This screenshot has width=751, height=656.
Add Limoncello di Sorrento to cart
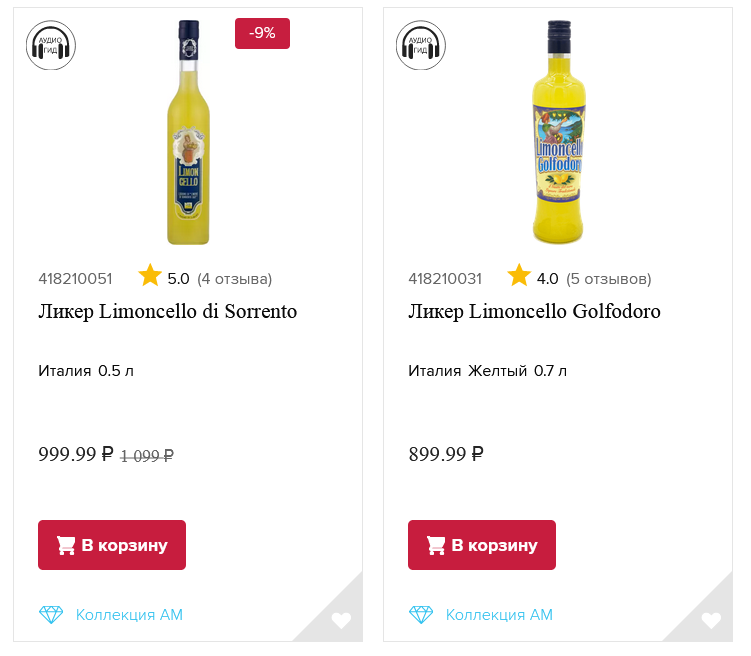112,545
